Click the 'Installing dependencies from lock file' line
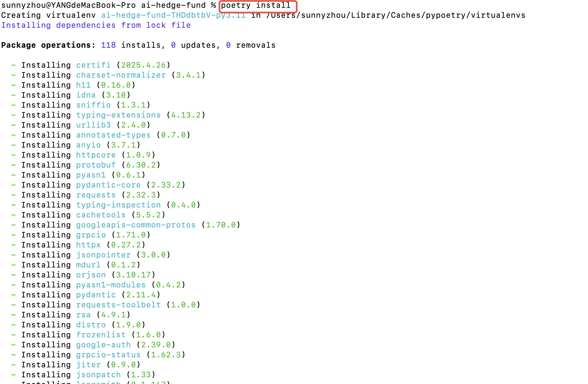Screen dimensions: 588x384 (96, 25)
